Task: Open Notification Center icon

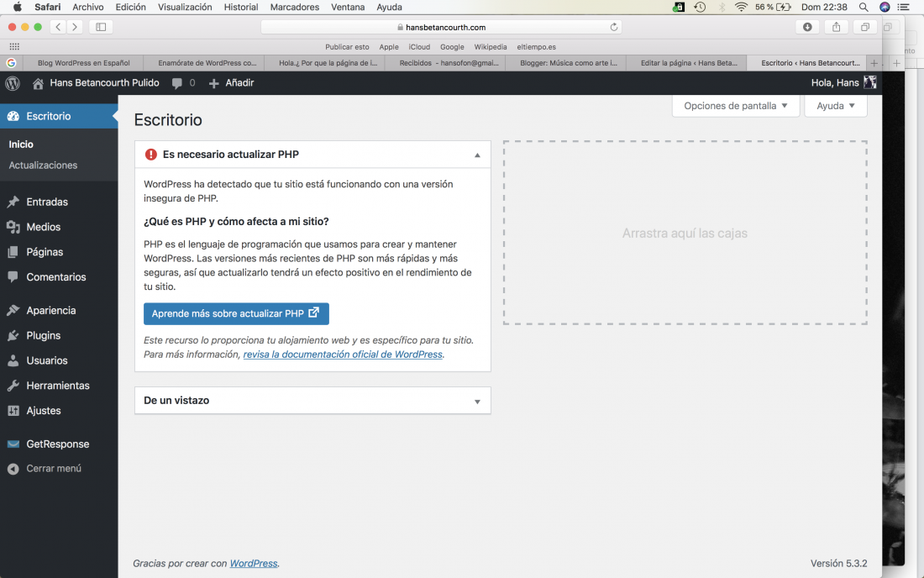Action: (x=903, y=7)
